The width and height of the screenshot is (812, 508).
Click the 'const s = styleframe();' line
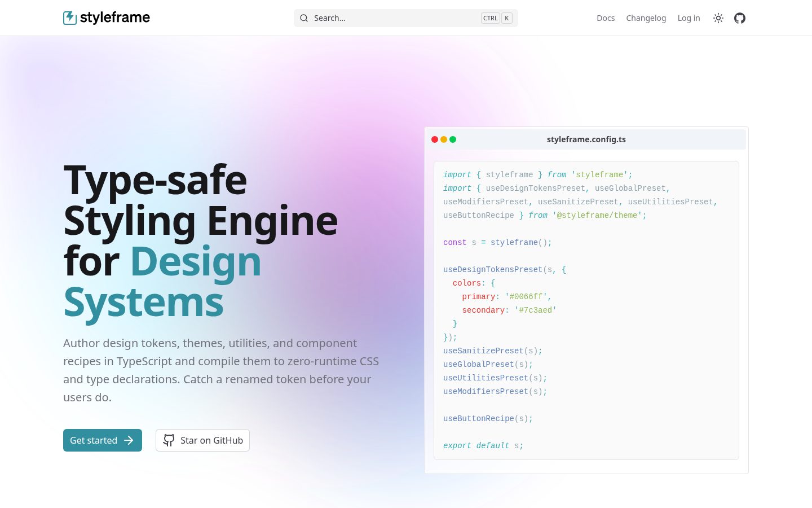pyautogui.click(x=497, y=242)
